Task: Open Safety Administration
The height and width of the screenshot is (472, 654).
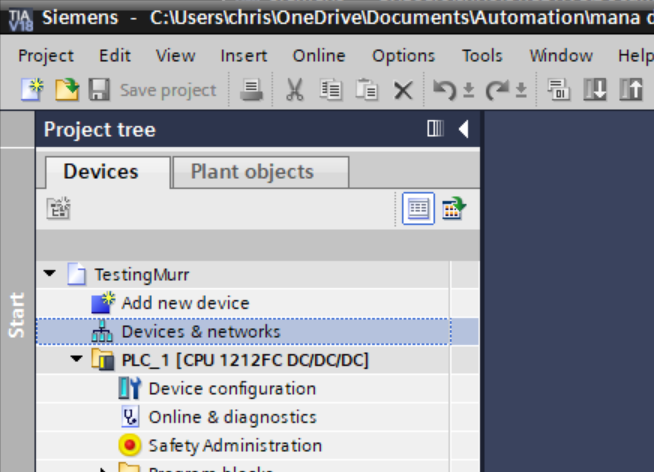Action: point(235,446)
